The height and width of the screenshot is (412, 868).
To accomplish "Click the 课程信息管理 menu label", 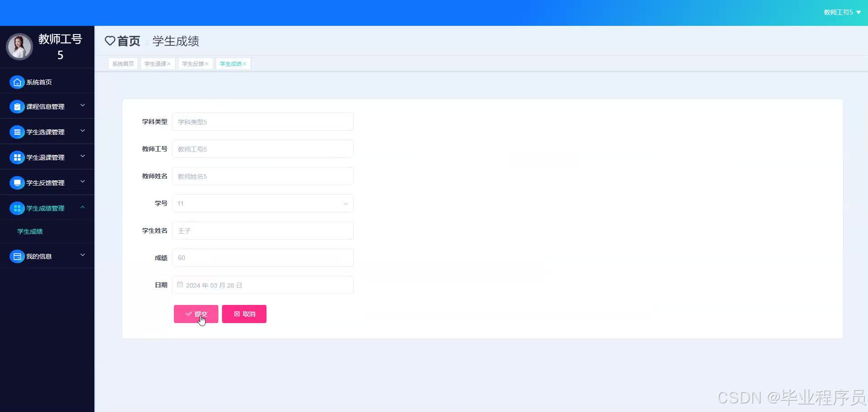I will (x=45, y=107).
